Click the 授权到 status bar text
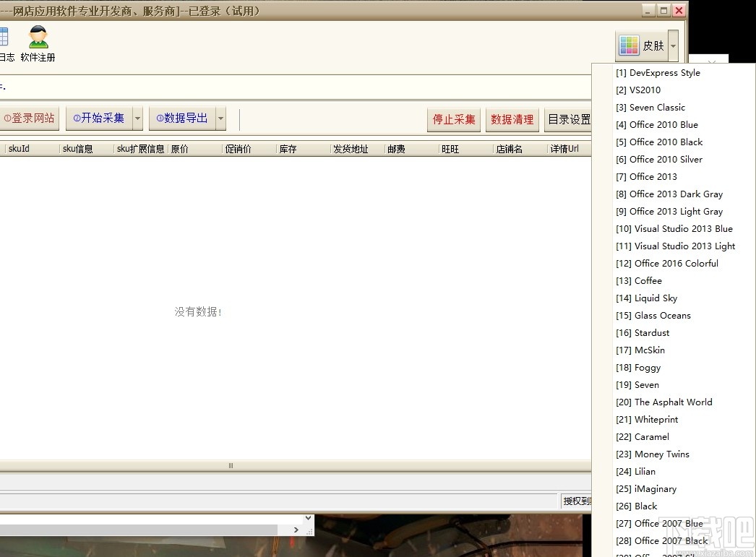Image resolution: width=756 pixels, height=557 pixels. 576,501
